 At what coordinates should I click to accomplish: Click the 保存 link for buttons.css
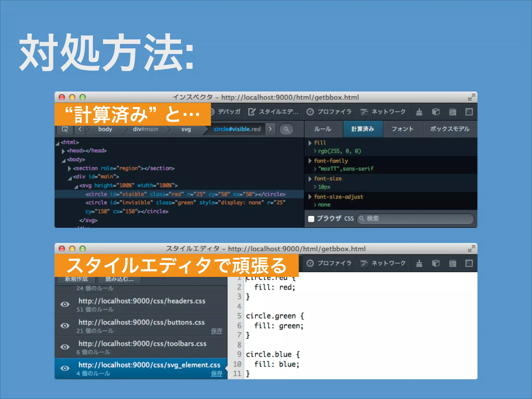pos(216,331)
